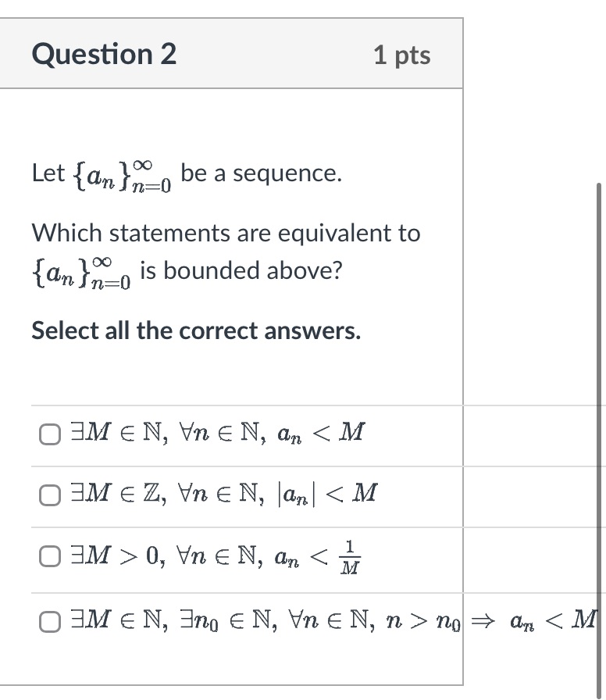Click the first answer row
Screen dimensions: 606x700
point(219,433)
